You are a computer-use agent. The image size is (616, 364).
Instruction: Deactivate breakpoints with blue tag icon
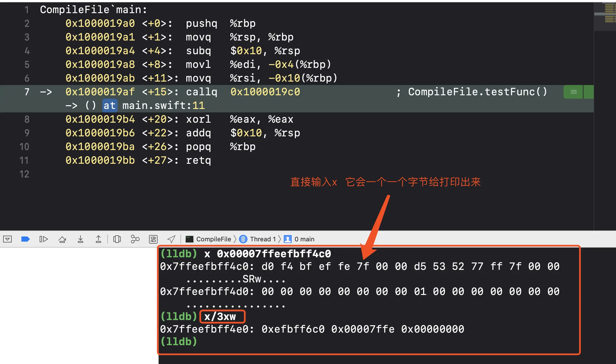coord(25,239)
